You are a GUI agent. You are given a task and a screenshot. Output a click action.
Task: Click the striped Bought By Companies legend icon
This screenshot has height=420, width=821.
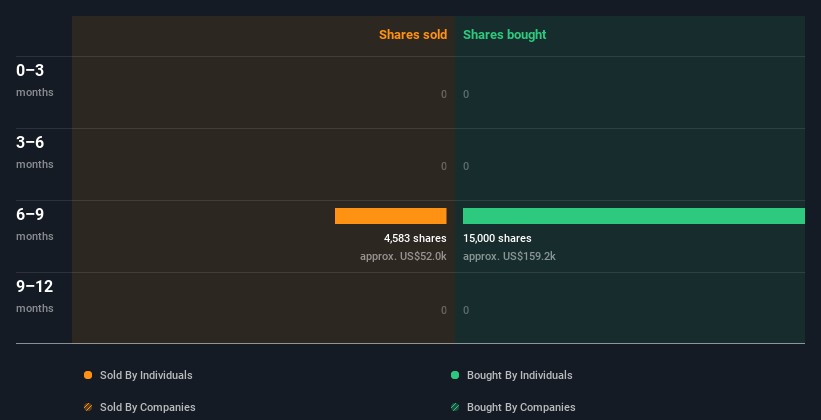coord(455,407)
